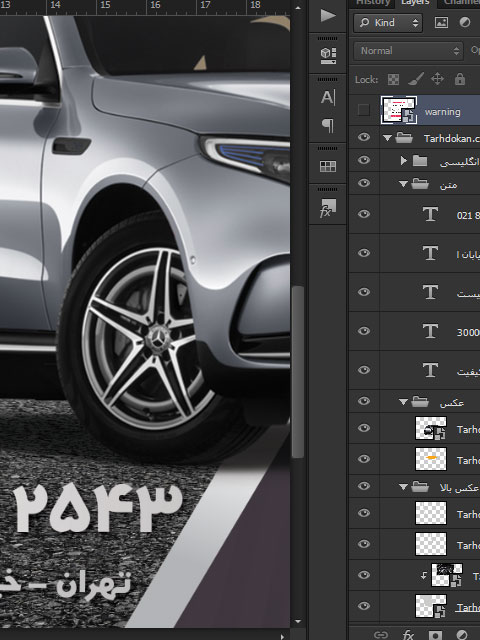
Task: Open the Kind filter dropdown
Action: (388, 22)
